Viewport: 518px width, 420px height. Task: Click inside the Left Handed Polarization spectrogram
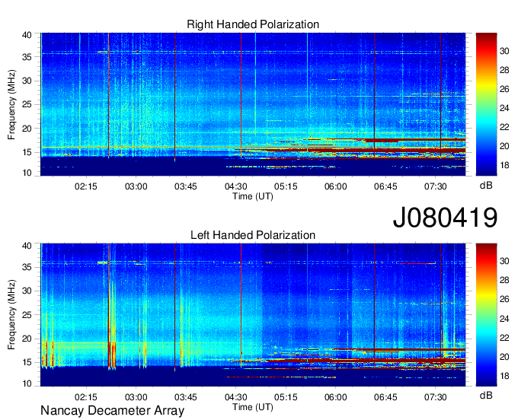(x=253, y=315)
